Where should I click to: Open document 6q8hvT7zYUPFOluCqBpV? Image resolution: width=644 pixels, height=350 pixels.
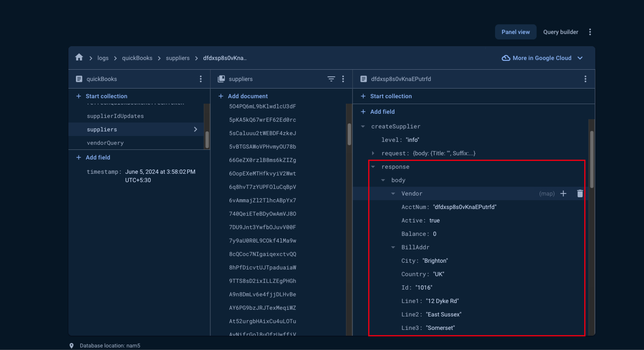point(262,187)
